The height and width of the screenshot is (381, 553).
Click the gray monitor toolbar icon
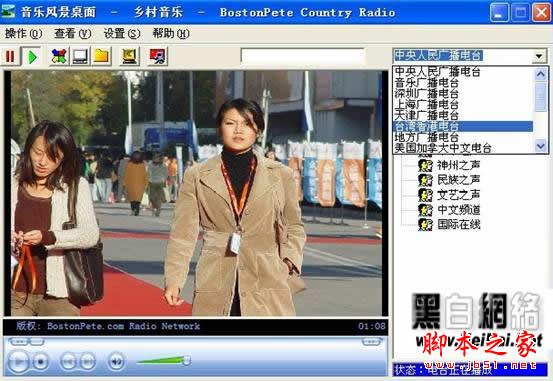click(80, 56)
